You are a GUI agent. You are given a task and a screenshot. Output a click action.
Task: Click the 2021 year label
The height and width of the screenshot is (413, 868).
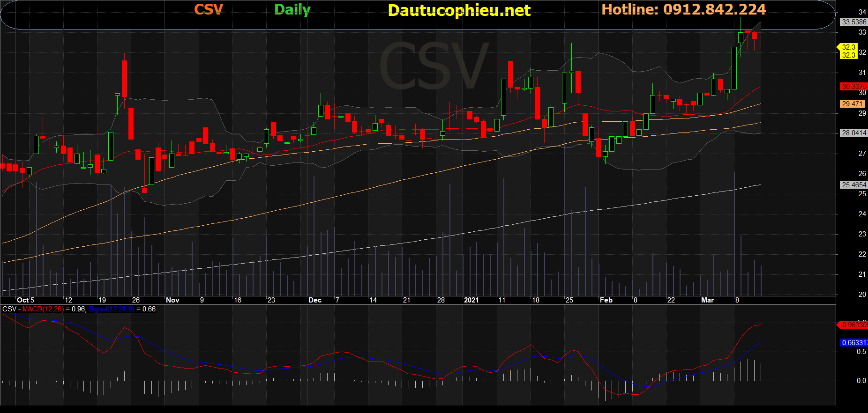[x=471, y=300]
